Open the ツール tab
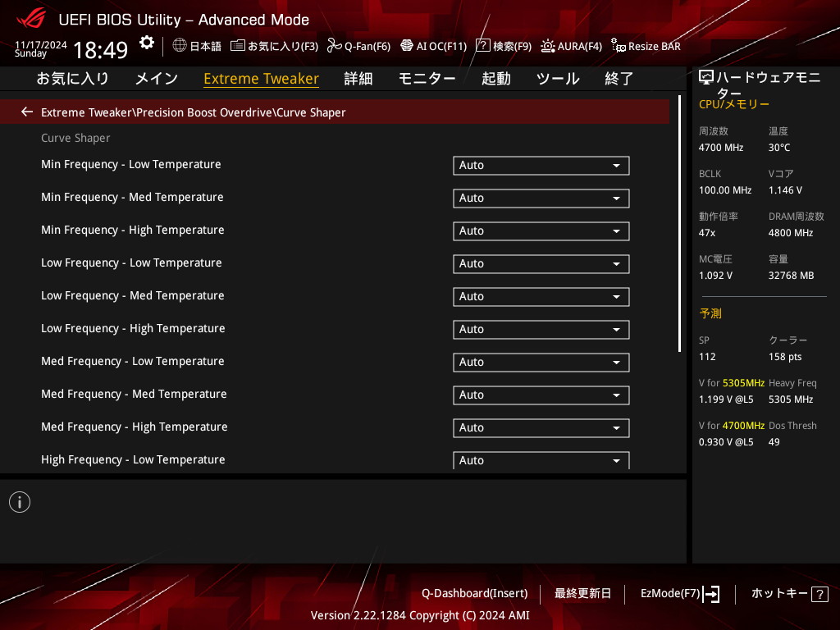 point(558,78)
